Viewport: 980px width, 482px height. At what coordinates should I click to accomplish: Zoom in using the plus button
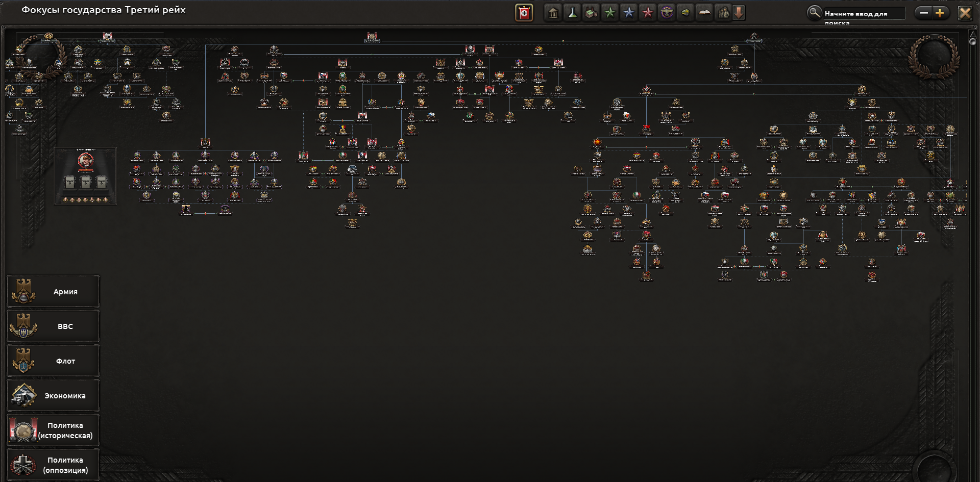pyautogui.click(x=940, y=13)
